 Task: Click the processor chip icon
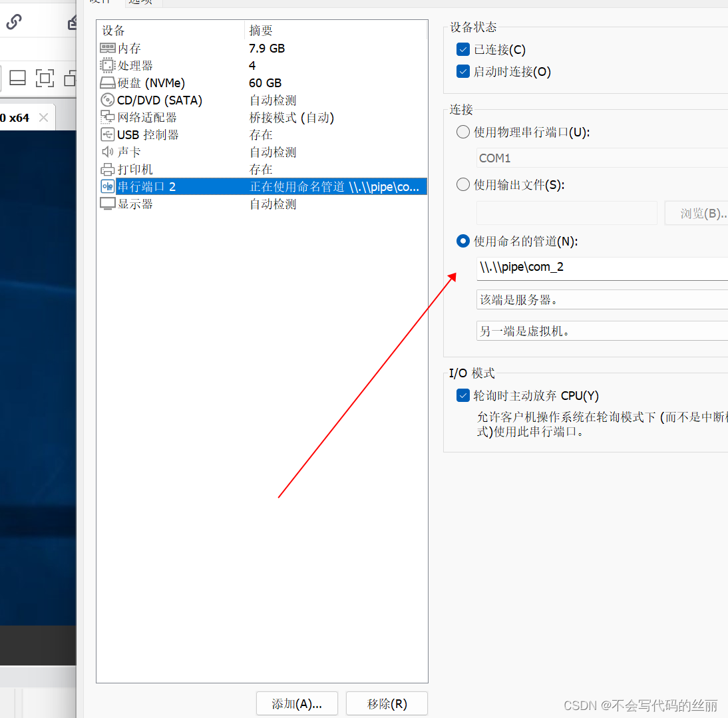(107, 65)
